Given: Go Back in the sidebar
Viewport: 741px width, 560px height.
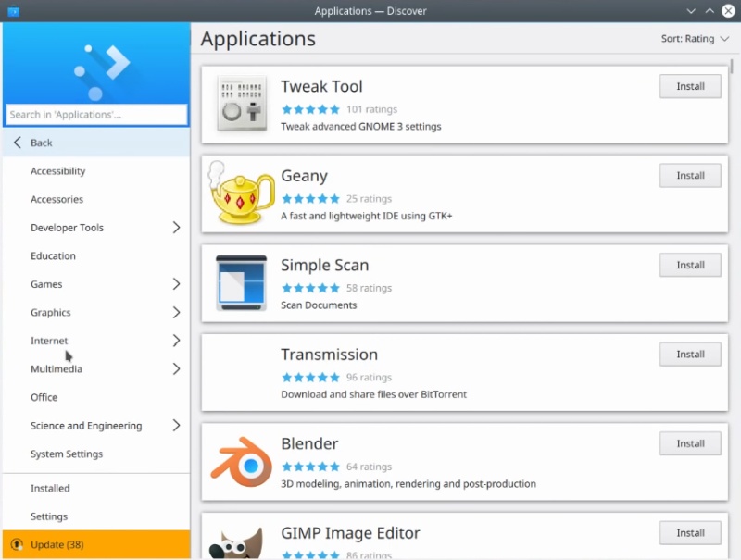Looking at the screenshot, I should tap(96, 143).
